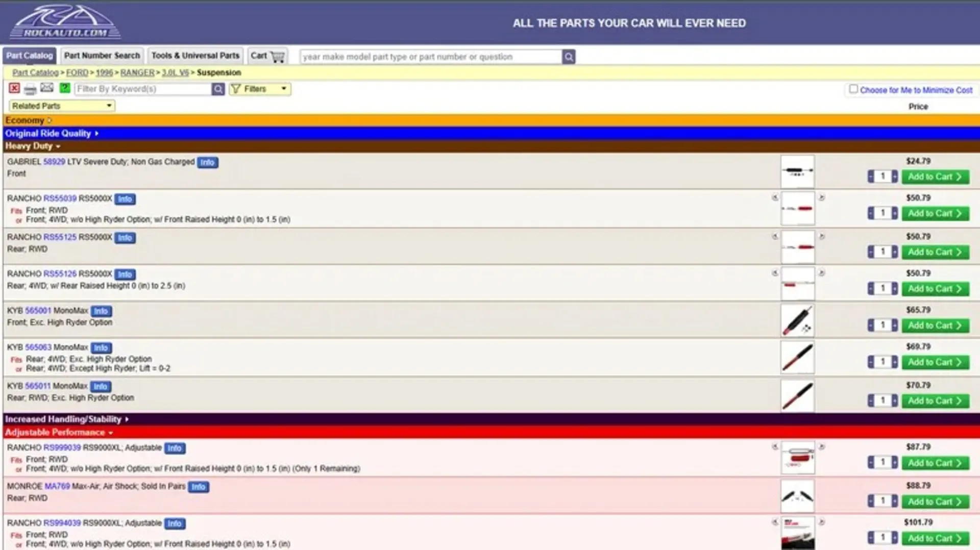The image size is (980, 550).
Task: Click the email envelope icon
Action: 47,88
